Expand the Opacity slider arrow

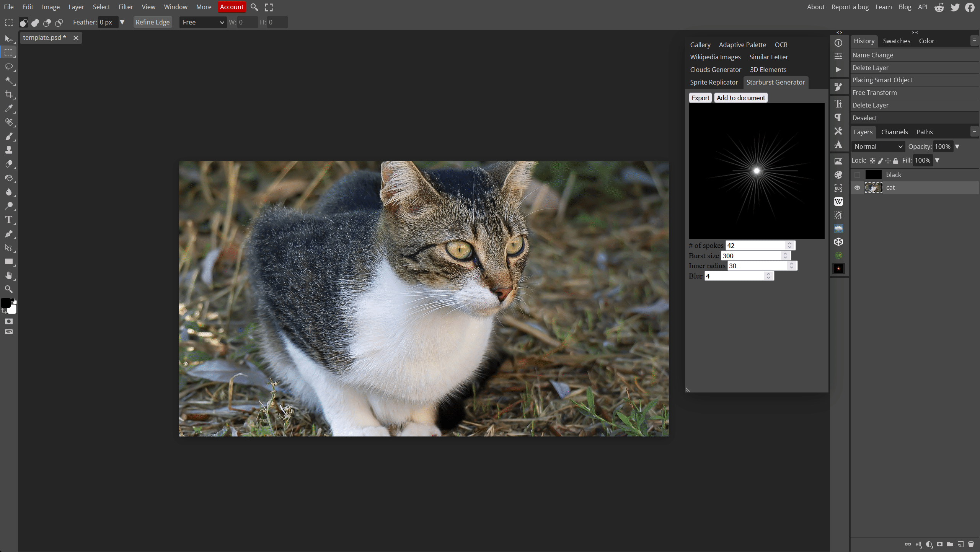coord(957,147)
